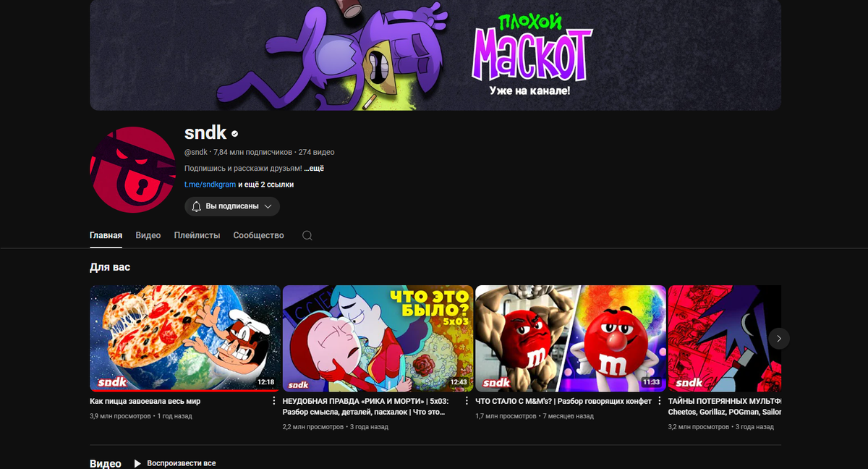Click the pizza and Earth video thumbnail
Viewport: 868px width, 469px height.
point(185,338)
